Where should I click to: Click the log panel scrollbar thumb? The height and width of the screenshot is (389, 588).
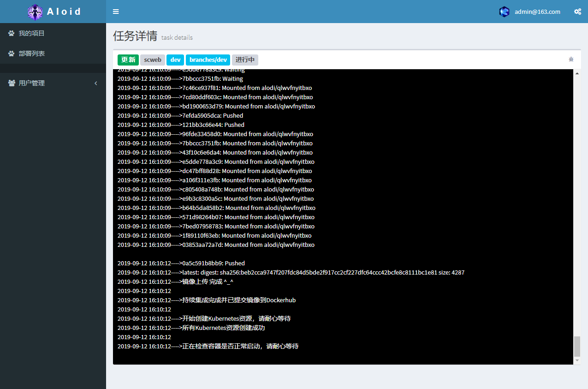click(x=577, y=346)
